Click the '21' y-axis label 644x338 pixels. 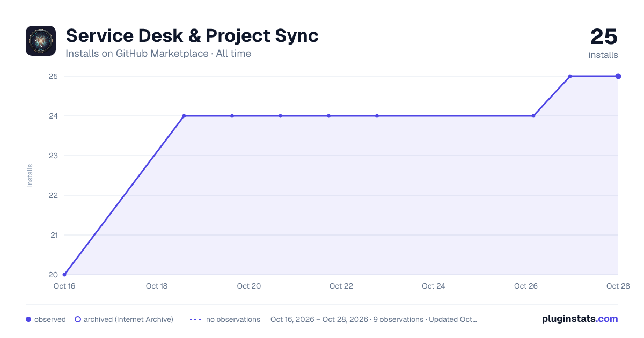click(53, 235)
